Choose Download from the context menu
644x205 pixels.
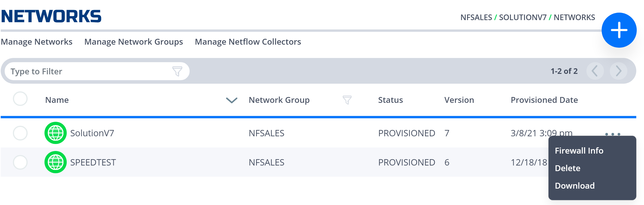coord(575,186)
